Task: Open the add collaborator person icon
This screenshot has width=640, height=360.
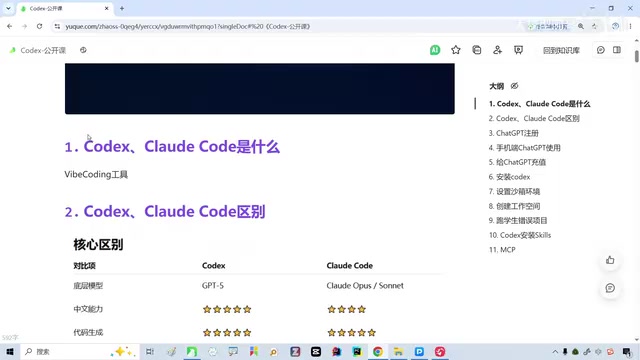Action: (x=497, y=50)
